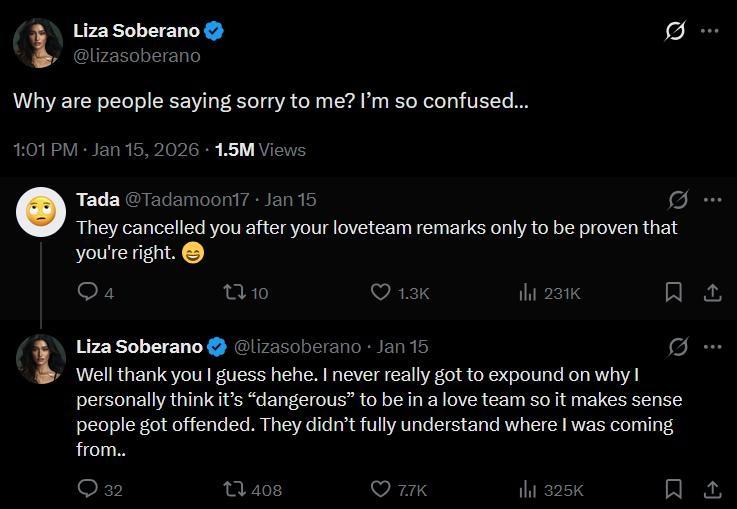View analytics showing 325K views
The image size is (737, 509).
point(528,489)
